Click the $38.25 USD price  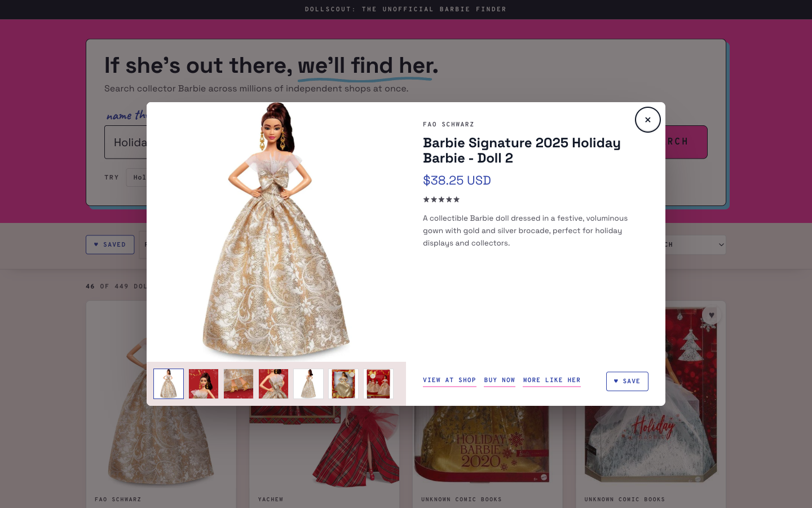click(x=457, y=181)
